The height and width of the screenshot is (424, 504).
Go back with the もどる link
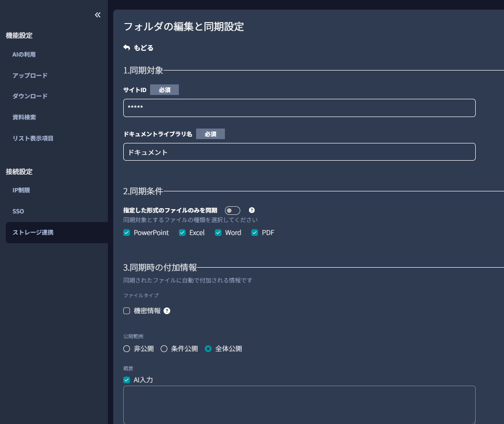[x=138, y=48]
